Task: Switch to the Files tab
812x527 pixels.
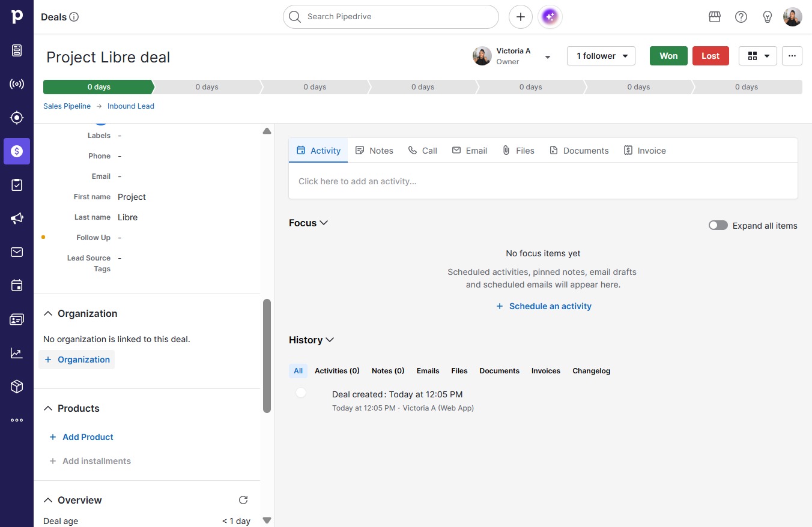Action: coord(518,151)
